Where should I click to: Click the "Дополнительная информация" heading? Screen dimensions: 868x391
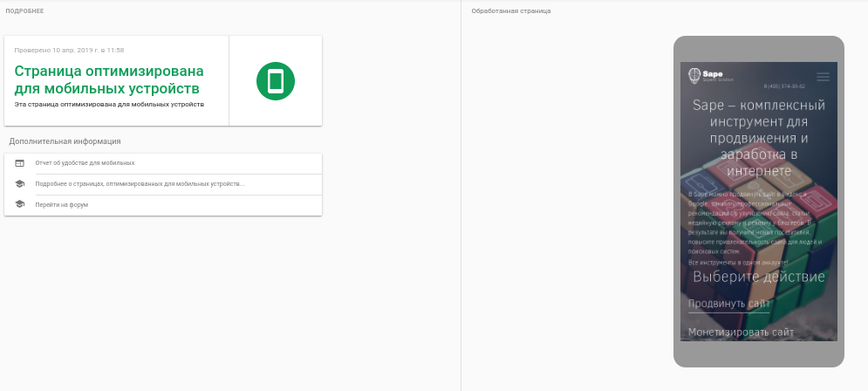click(x=65, y=141)
